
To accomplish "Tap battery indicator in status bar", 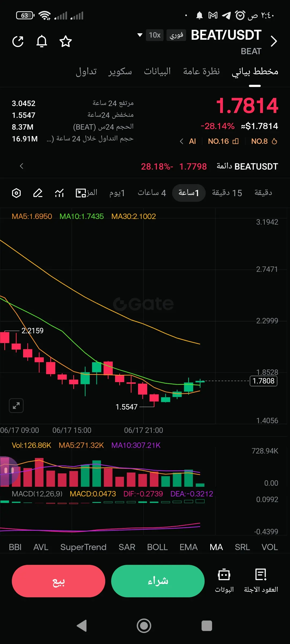I will click(25, 16).
